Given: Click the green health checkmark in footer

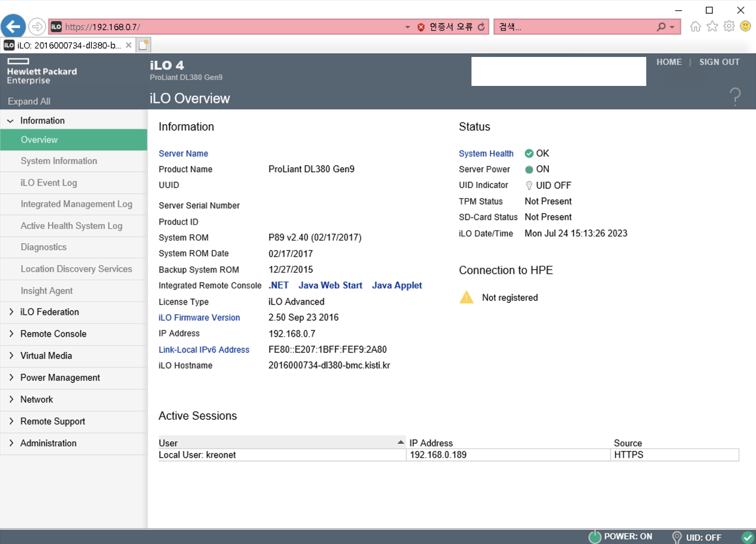Looking at the screenshot, I should (x=747, y=537).
